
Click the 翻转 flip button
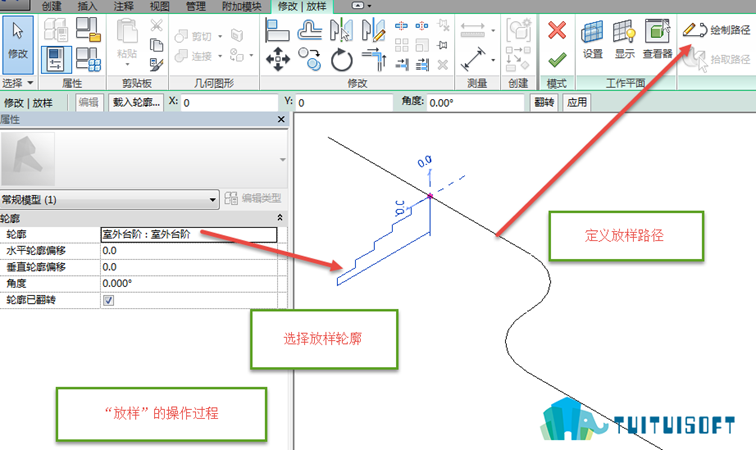(x=544, y=102)
